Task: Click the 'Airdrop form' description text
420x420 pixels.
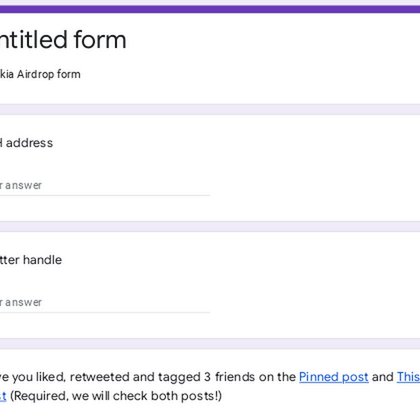Action: [49, 74]
